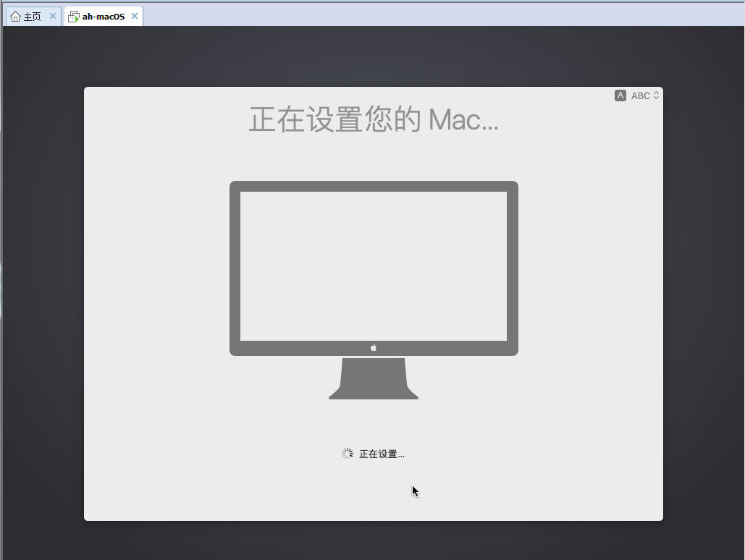Click the word Mac in the heading
Image resolution: width=745 pixels, height=560 pixels.
coord(455,119)
